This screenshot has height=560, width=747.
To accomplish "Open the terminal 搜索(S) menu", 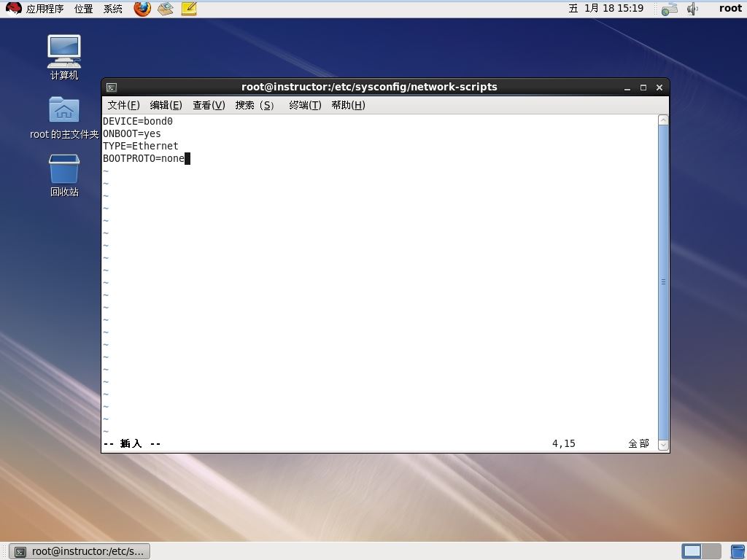I will 255,105.
